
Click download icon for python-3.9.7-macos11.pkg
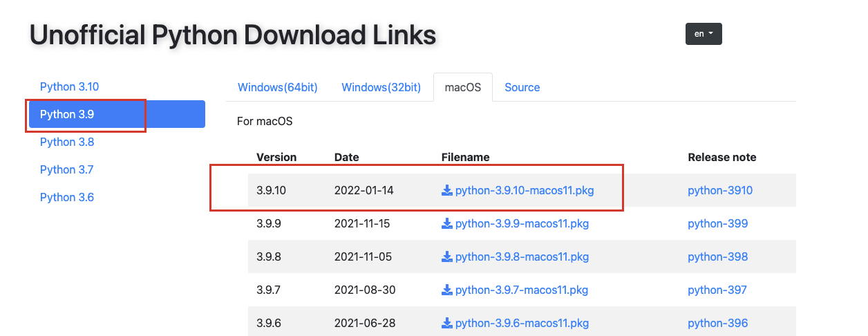tap(447, 290)
